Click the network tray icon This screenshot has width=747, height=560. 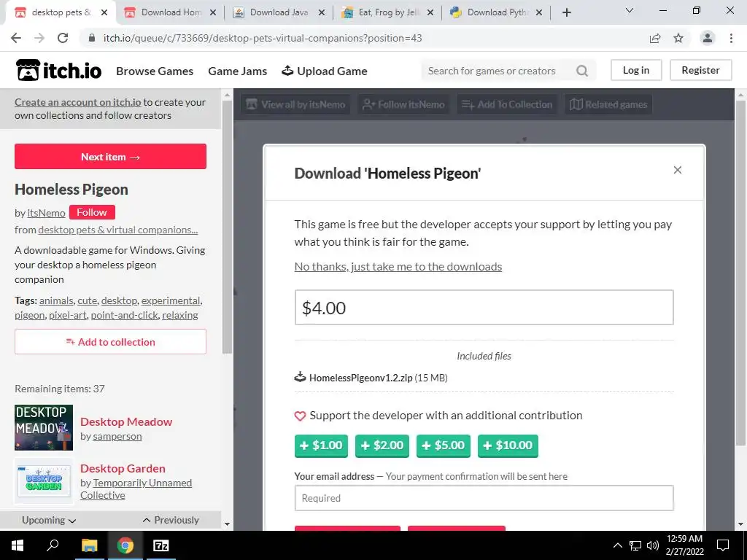pos(635,545)
